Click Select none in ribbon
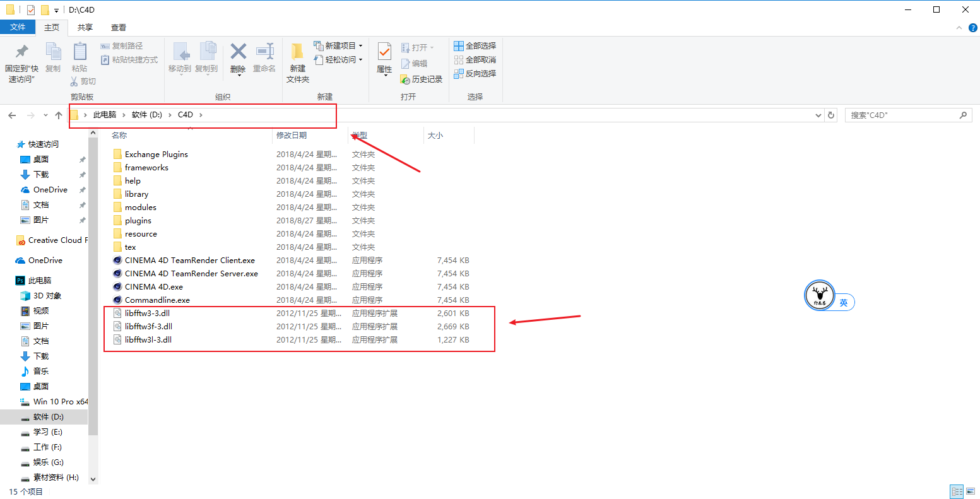Screen dimensions: 980x499 (x=475, y=59)
